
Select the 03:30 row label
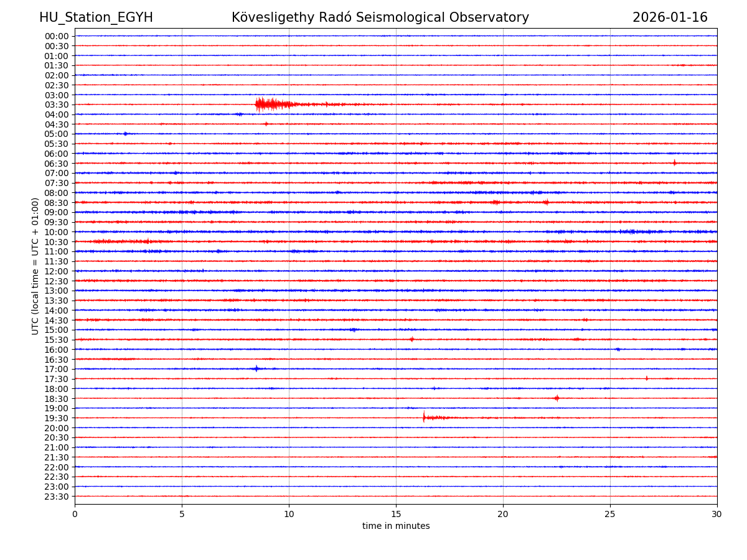click(x=57, y=105)
